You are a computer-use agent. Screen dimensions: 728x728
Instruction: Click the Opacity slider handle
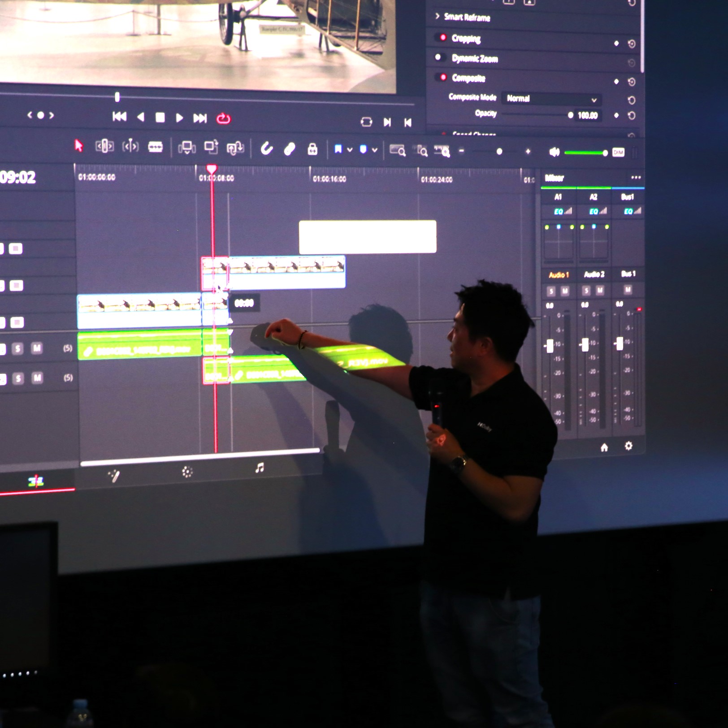tap(570, 115)
